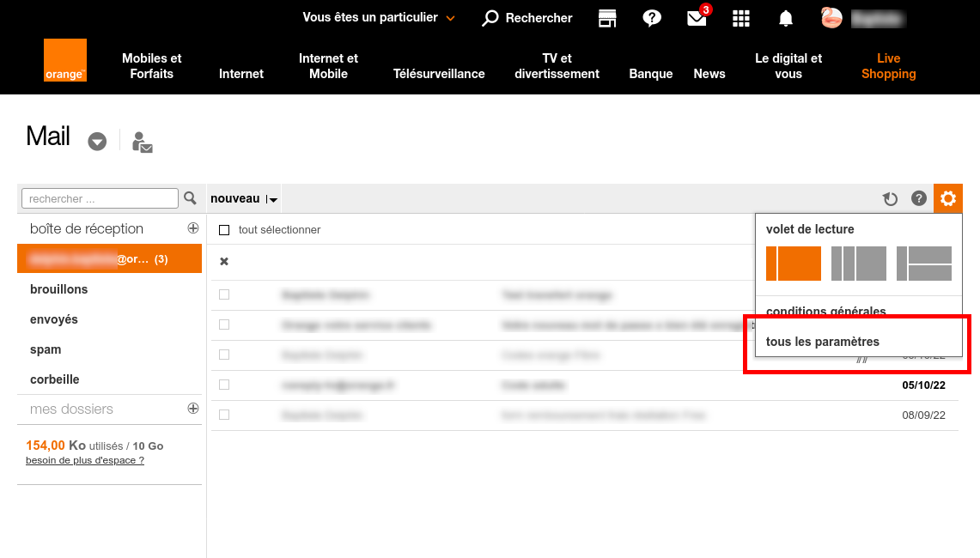Click the boîte de réception header
The width and height of the screenshot is (980, 558).
click(87, 228)
